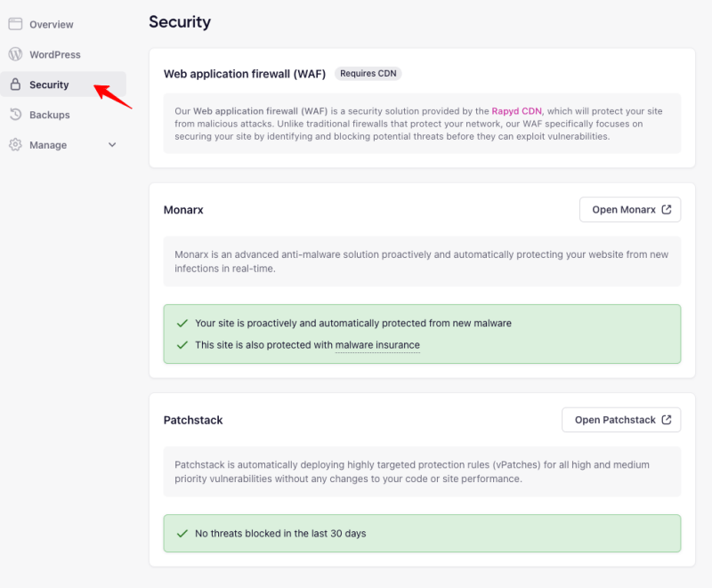Click the Open Patchstack button

click(621, 419)
